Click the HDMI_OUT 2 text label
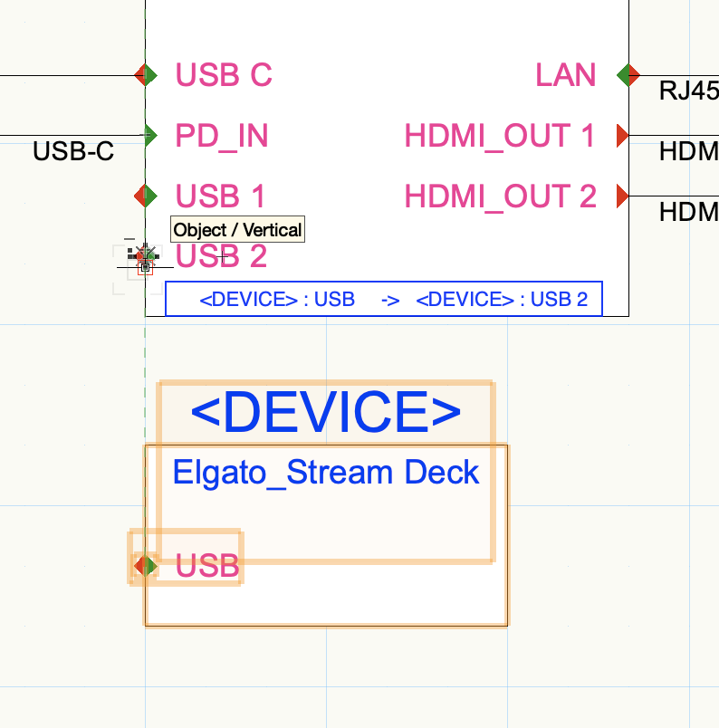Image resolution: width=719 pixels, height=728 pixels. (500, 196)
